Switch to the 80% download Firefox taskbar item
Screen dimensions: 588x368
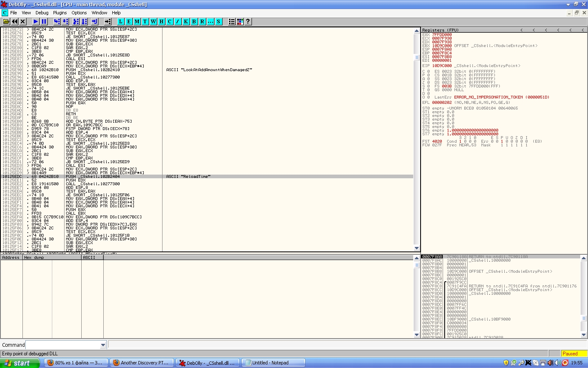tap(76, 363)
